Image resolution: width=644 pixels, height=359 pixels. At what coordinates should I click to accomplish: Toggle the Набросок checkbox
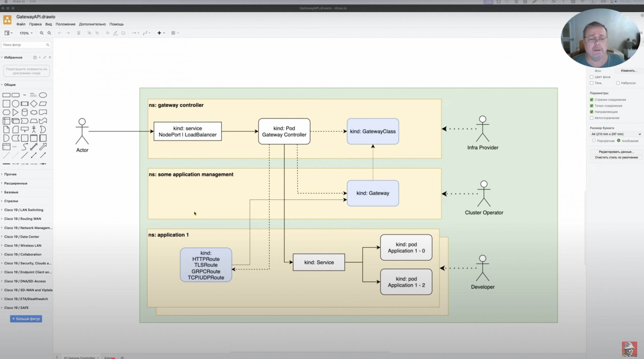(618, 83)
